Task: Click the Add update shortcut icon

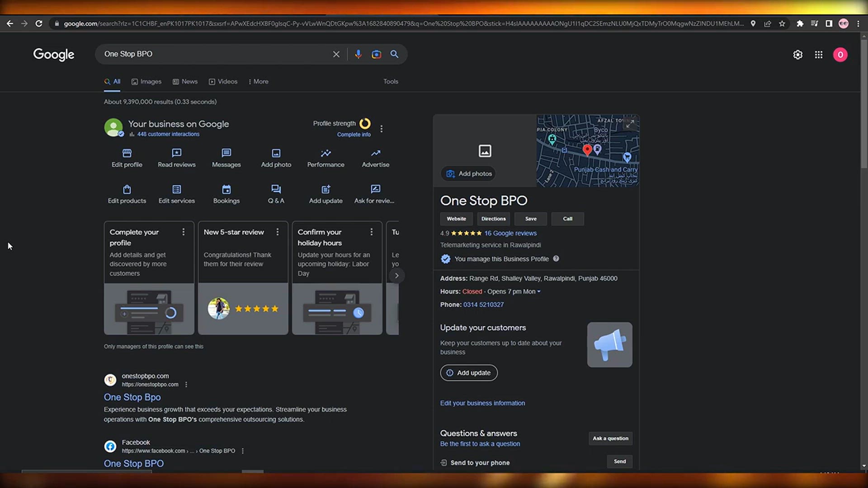Action: click(326, 189)
